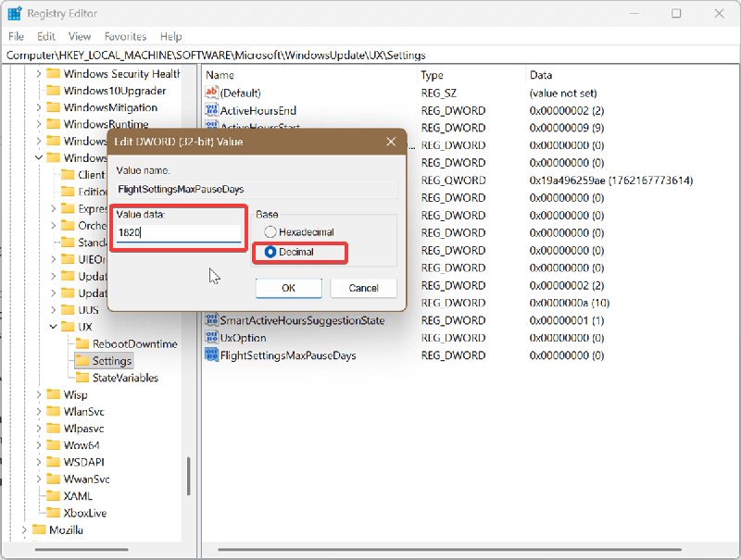741x560 pixels.
Task: Click the registry path address bar
Action: pyautogui.click(x=370, y=56)
